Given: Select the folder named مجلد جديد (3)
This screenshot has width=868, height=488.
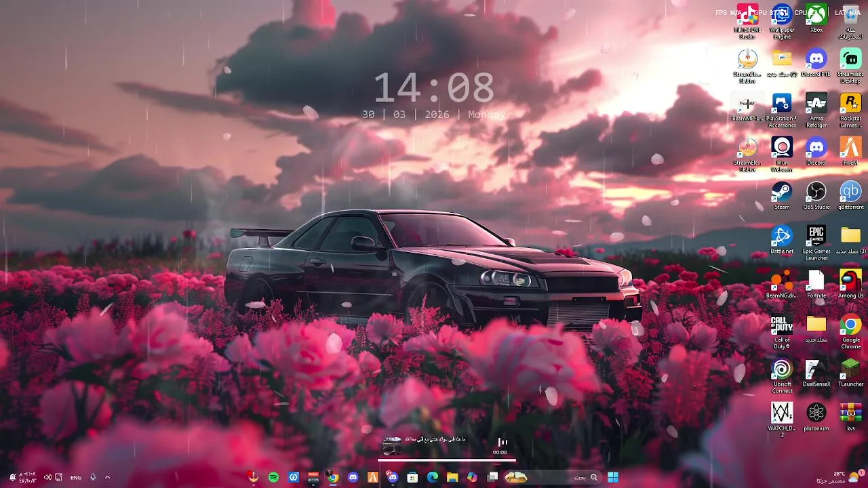Looking at the screenshot, I should pos(851,239).
